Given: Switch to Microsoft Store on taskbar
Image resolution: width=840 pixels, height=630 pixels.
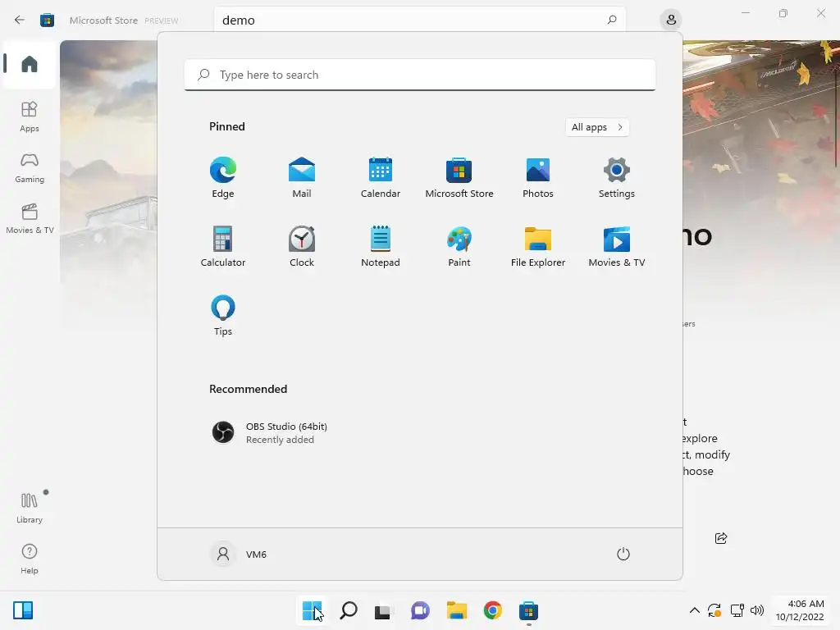Looking at the screenshot, I should (x=528, y=610).
